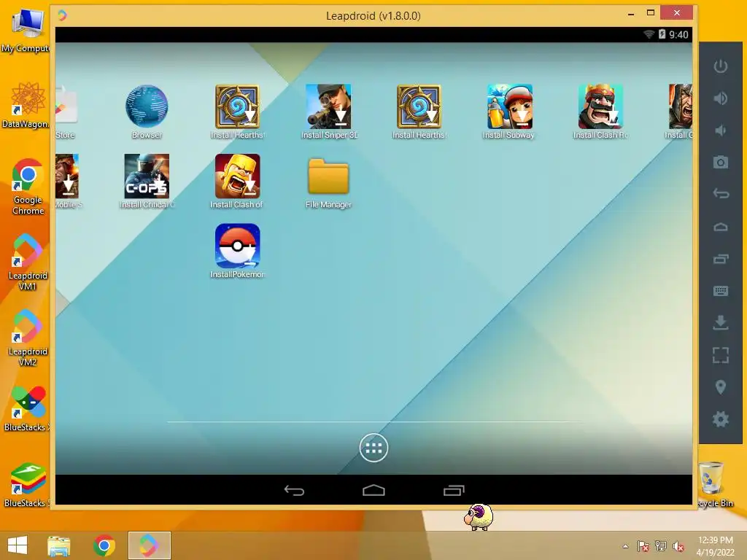The height and width of the screenshot is (560, 747).
Task: Open the Android app drawer button
Action: [x=373, y=448]
